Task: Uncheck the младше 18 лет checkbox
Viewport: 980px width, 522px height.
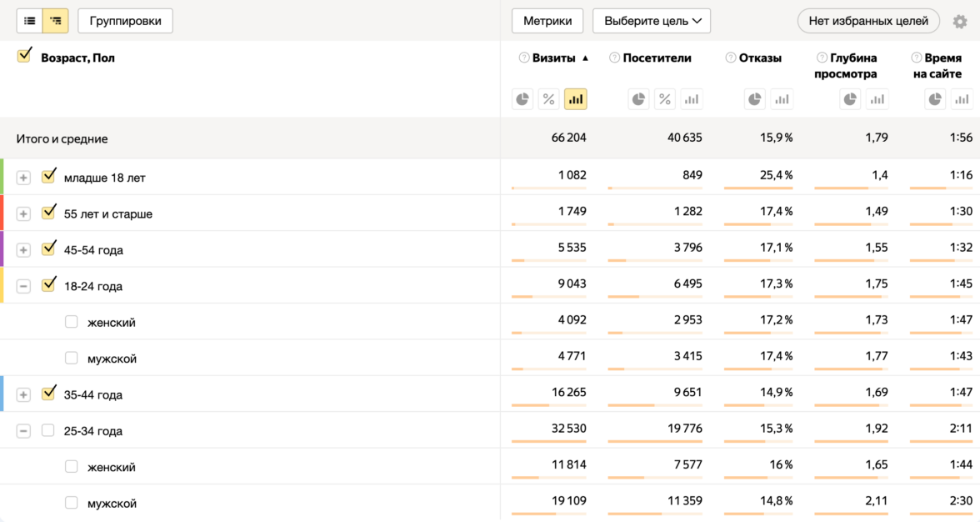Action: click(48, 176)
